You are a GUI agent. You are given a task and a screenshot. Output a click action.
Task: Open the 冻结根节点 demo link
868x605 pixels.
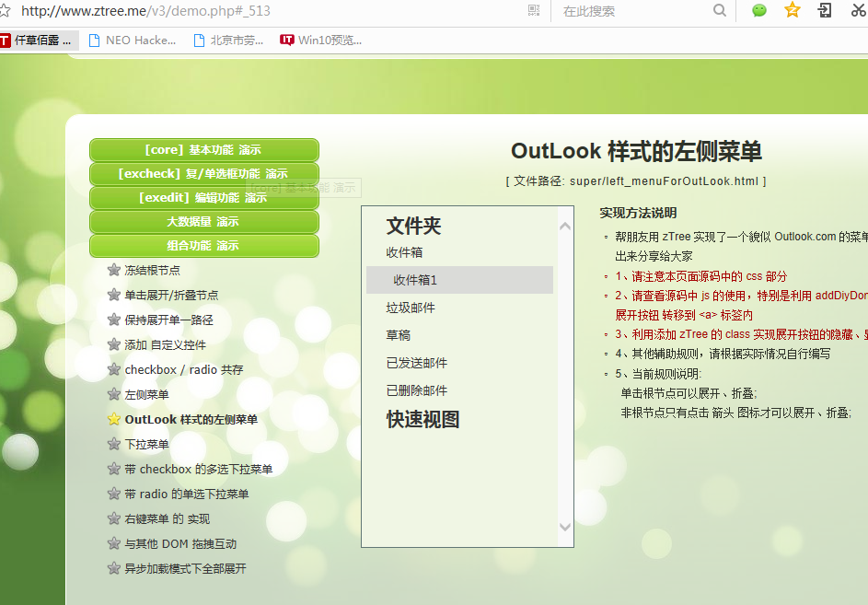(x=152, y=270)
